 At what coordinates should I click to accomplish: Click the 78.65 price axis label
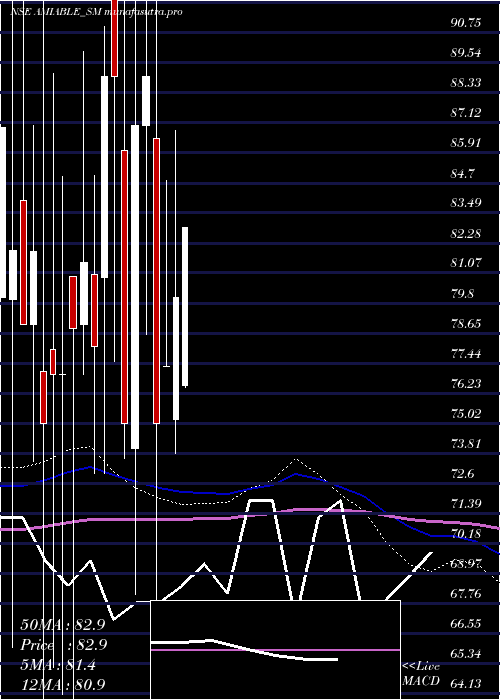(x=466, y=323)
